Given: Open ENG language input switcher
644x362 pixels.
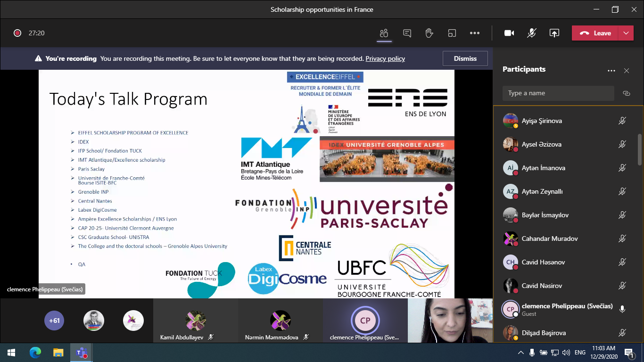Looking at the screenshot, I should click(x=580, y=353).
